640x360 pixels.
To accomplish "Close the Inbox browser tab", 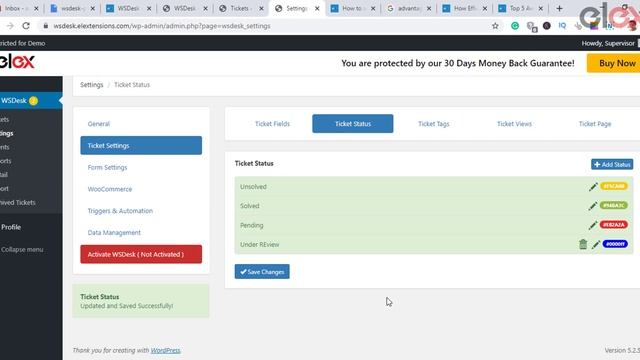I will tap(36, 8).
